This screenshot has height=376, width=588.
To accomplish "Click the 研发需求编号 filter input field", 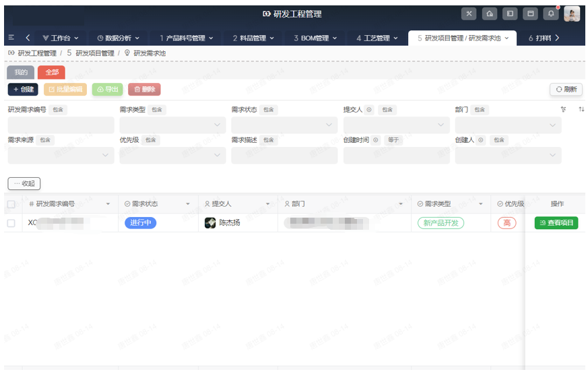I will (x=61, y=125).
